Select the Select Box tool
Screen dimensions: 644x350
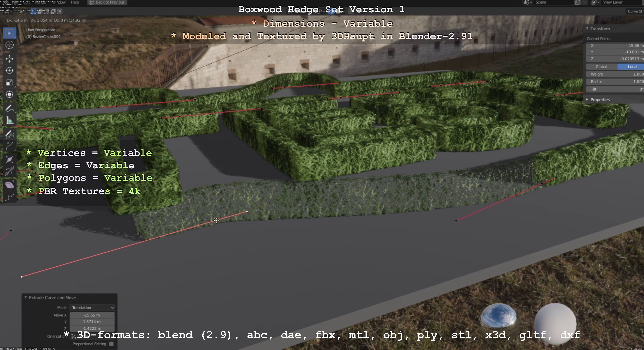tap(10, 33)
